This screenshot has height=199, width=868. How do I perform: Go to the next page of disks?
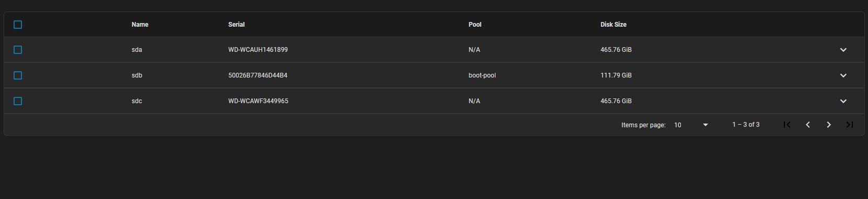click(x=829, y=125)
